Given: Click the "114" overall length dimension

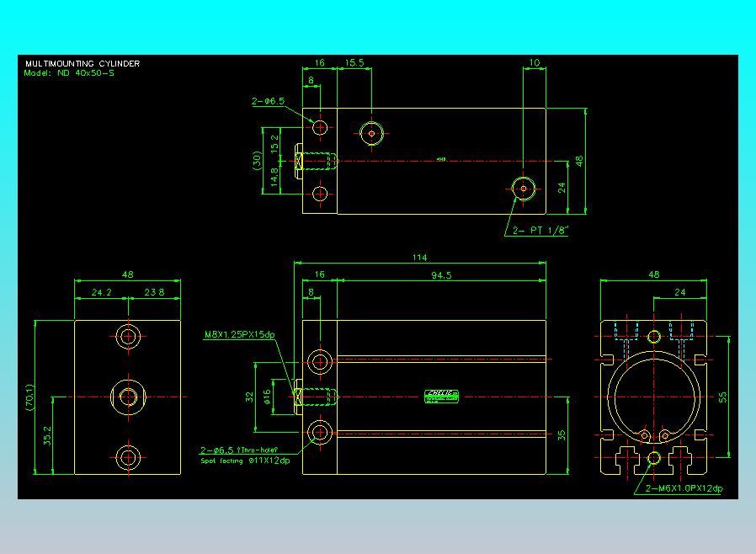Looking at the screenshot, I should 419,258.
